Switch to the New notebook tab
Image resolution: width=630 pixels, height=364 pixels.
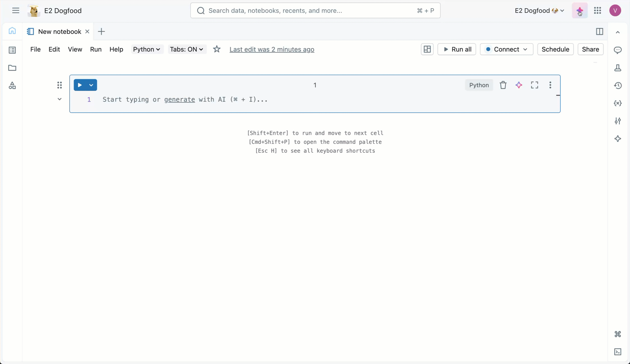click(59, 31)
